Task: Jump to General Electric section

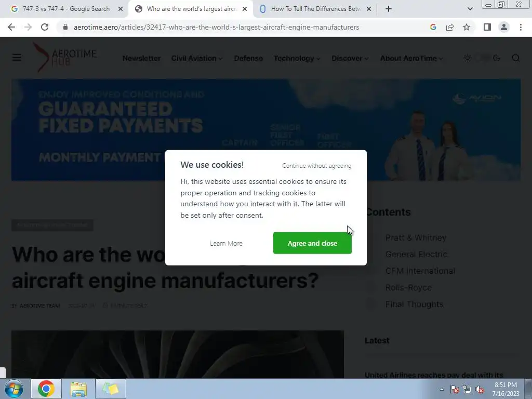Action: pos(416,254)
